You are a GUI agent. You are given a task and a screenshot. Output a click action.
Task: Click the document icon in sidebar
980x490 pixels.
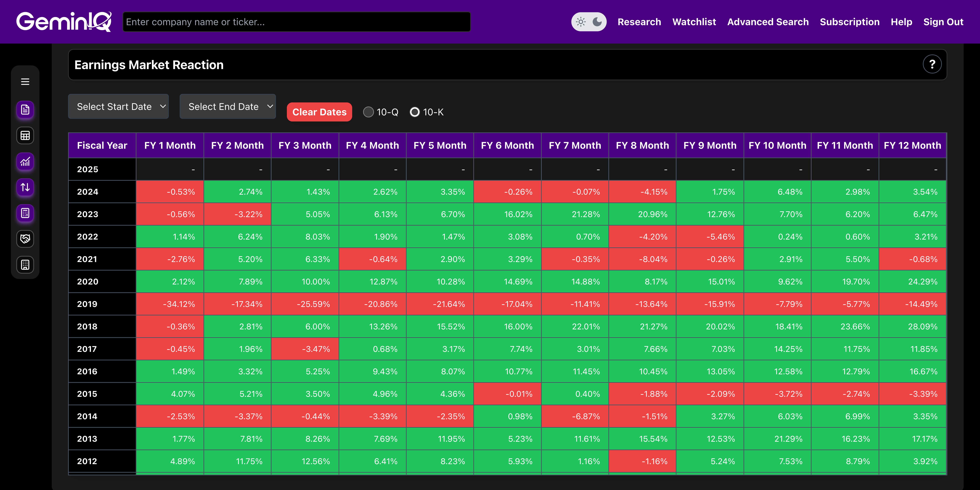click(25, 110)
